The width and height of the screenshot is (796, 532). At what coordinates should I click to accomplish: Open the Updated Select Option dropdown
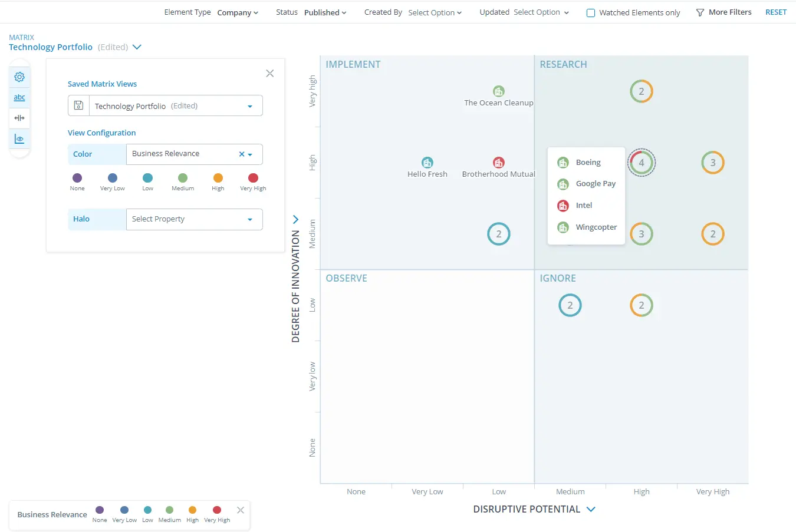pyautogui.click(x=541, y=12)
